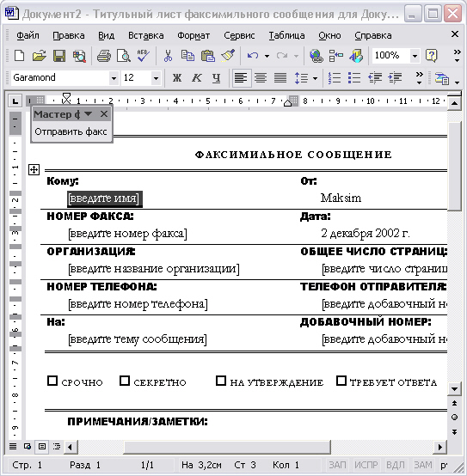Expand the font size 12 dropdown
Image resolution: width=467 pixels, height=476 pixels.
(156, 78)
